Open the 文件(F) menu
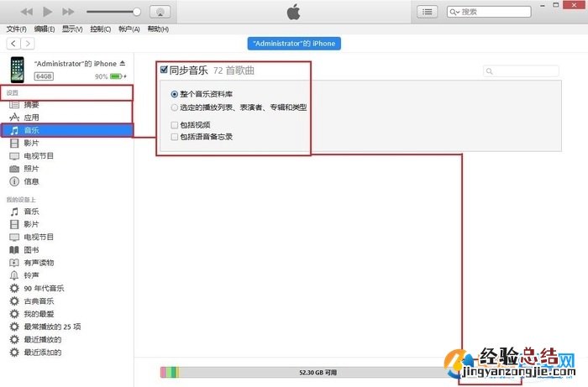This screenshot has width=588, height=387. tap(16, 29)
